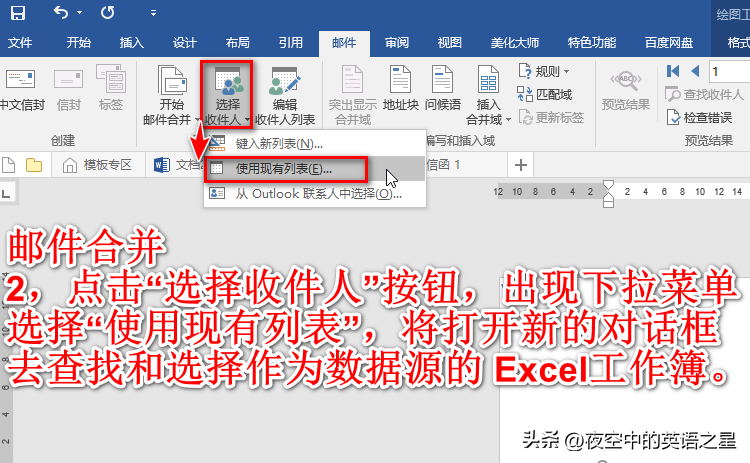This screenshot has width=750, height=463.
Task: Select the 邮件 ribbon tab
Action: (x=344, y=43)
